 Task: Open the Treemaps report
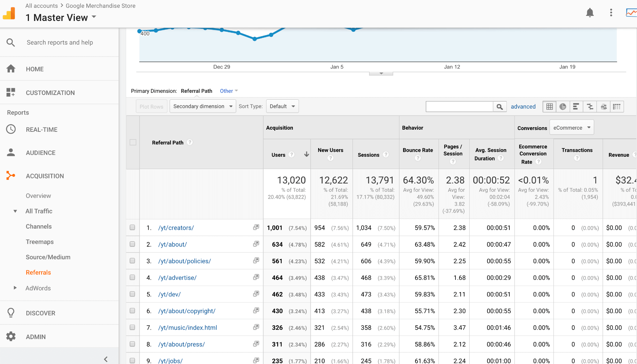[x=40, y=242]
